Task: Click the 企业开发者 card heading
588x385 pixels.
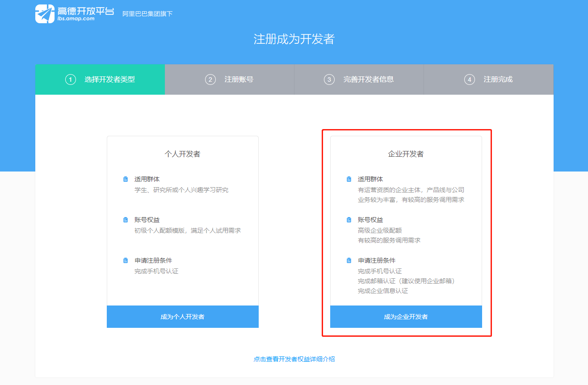Action: 406,154
